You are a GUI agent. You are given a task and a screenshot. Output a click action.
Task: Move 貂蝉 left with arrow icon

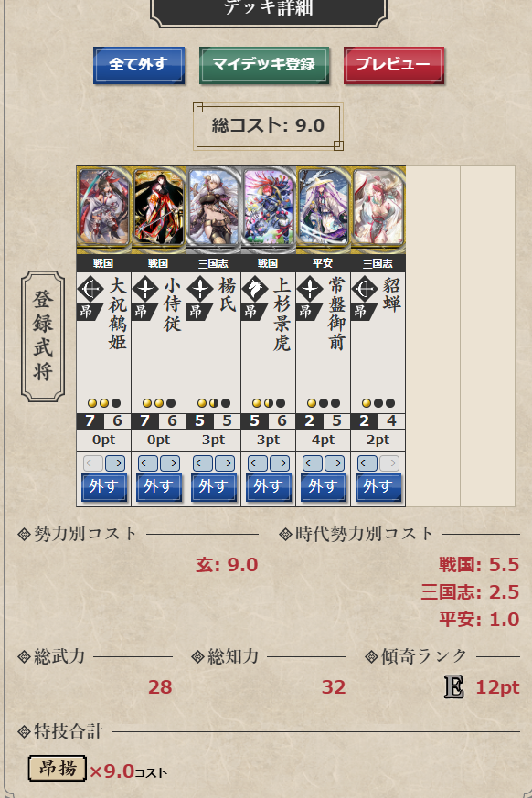tap(367, 463)
